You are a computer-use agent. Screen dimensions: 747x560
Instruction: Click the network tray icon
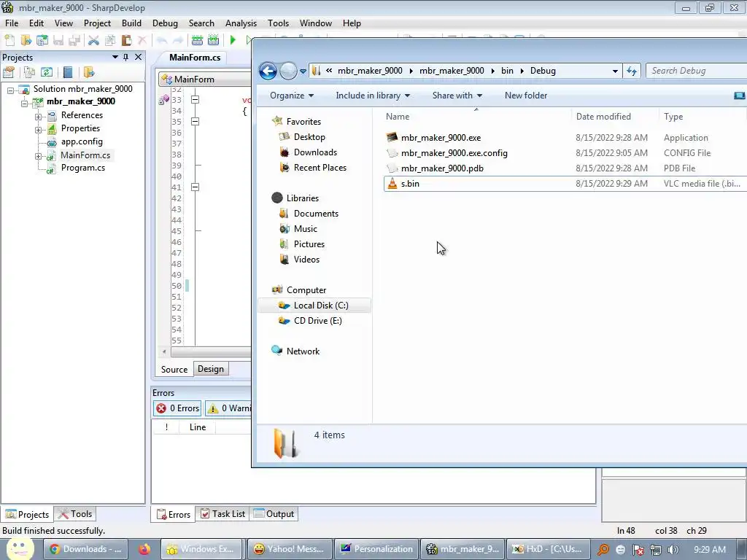pyautogui.click(x=656, y=550)
